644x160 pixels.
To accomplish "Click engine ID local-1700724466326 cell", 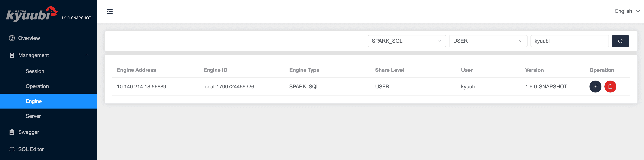I will coord(228,87).
